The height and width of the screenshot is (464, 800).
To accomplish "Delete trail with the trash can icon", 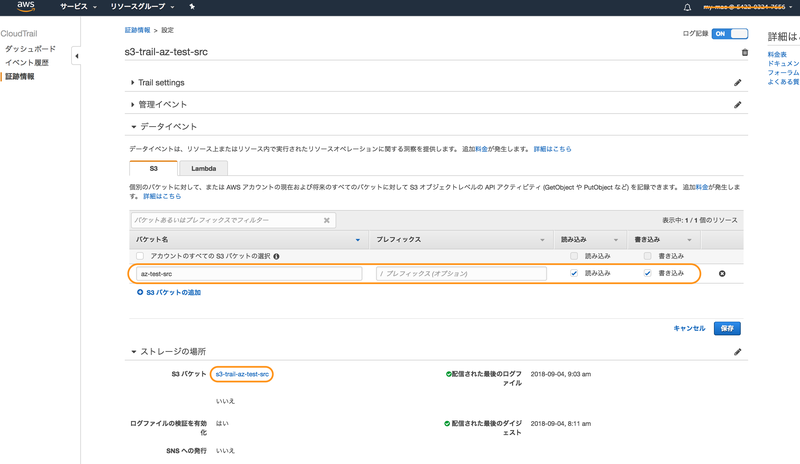I will 744,52.
